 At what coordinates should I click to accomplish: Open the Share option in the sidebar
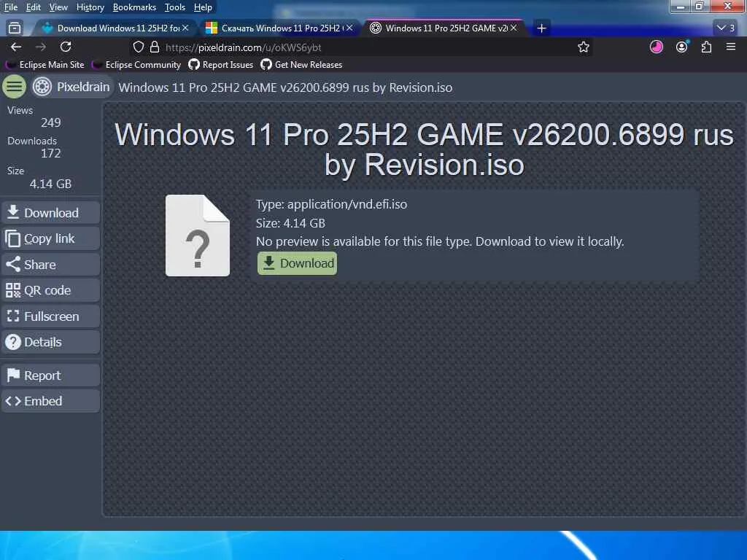click(50, 264)
